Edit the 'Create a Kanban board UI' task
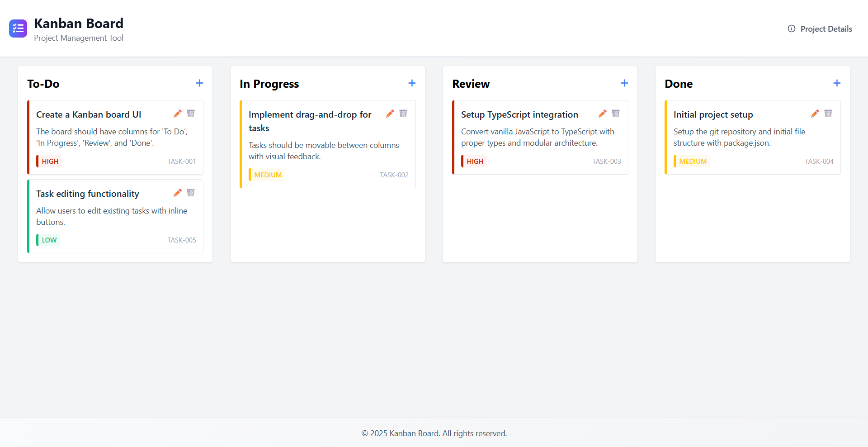Screen dimensions: 868x447 [178, 114]
